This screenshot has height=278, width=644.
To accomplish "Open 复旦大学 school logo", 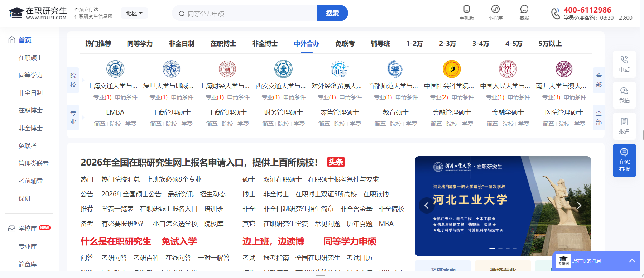I will pos(172,69).
